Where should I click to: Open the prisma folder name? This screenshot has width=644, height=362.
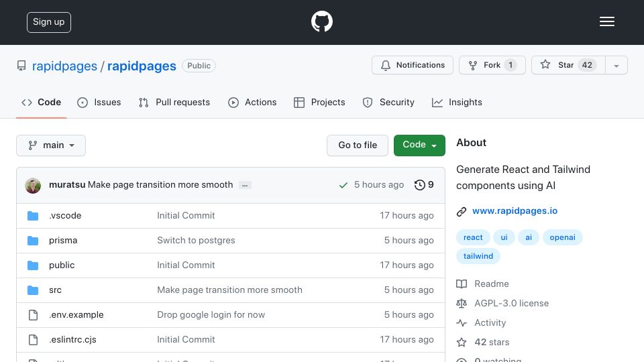pos(63,241)
